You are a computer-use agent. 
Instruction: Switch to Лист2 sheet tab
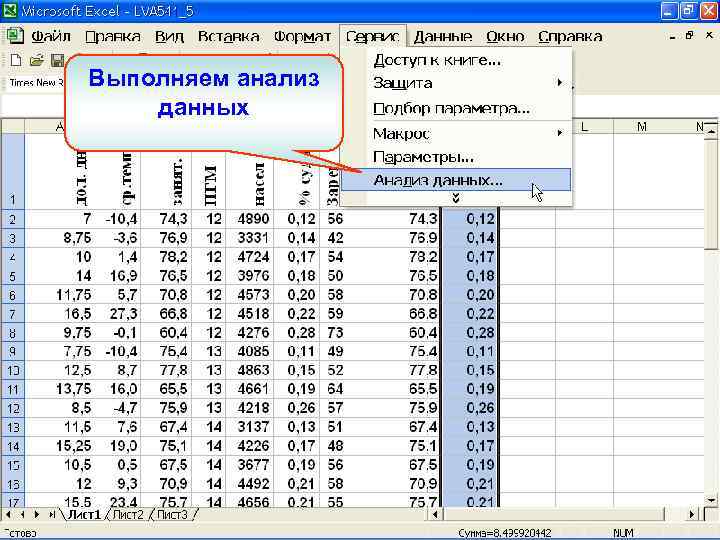click(128, 515)
